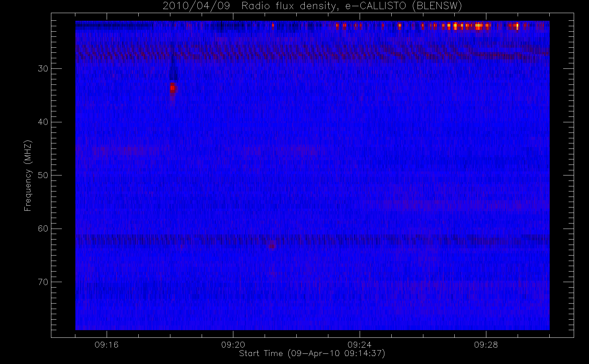Click the plot title mentioning e-CALLISTO (BLENSW)
The width and height of the screenshot is (589, 364).
click(x=312, y=6)
